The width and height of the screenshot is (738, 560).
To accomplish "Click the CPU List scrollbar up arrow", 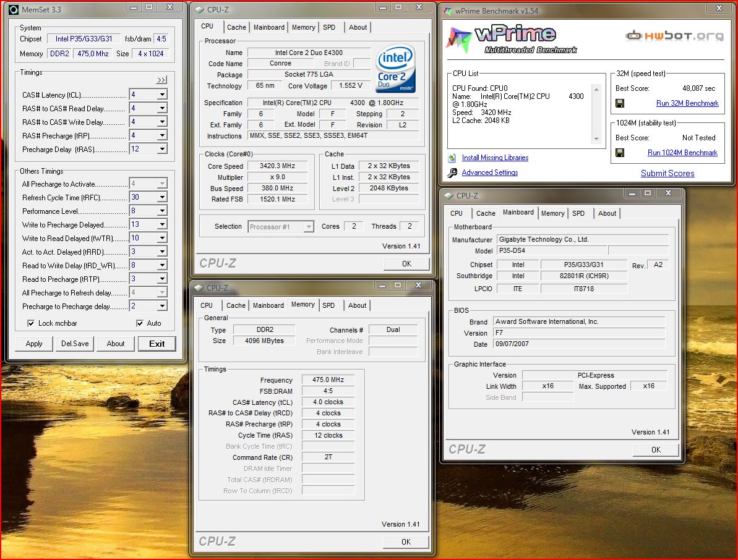I will coord(596,89).
